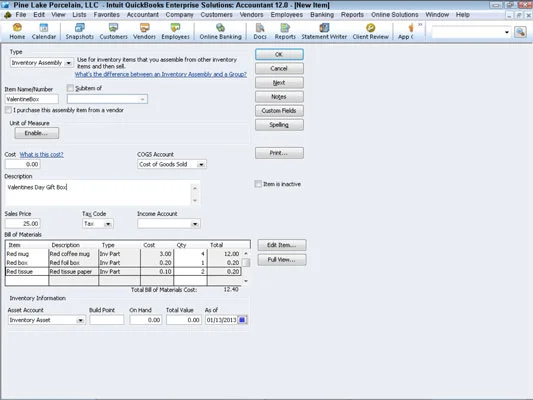Open the Snapshots toolbar icon
This screenshot has height=400, width=533.
click(x=80, y=31)
